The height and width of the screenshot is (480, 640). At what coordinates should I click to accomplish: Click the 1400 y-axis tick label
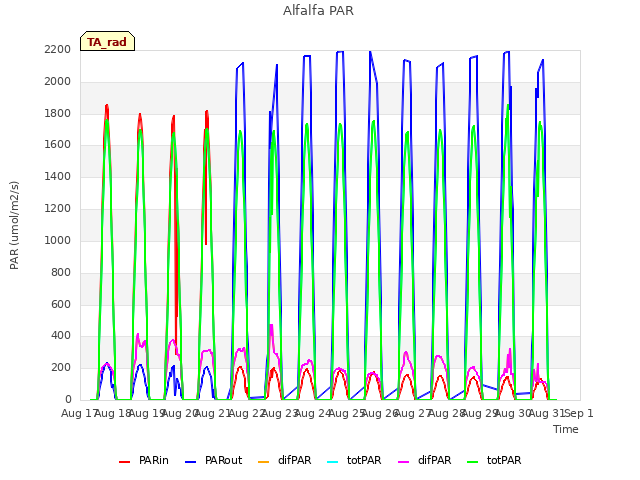58,177
